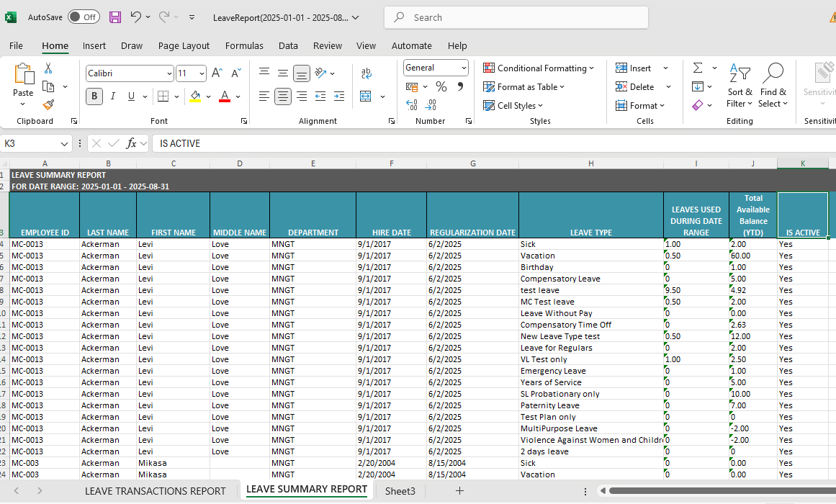This screenshot has width=836, height=504.
Task: Toggle the AutoSave switch
Action: (x=84, y=17)
